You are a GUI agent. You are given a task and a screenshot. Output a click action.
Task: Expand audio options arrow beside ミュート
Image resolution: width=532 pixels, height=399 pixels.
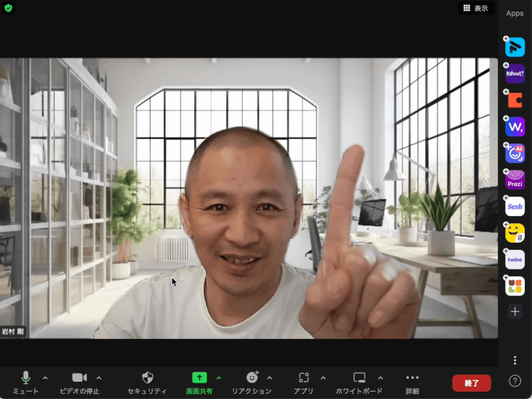click(x=45, y=378)
